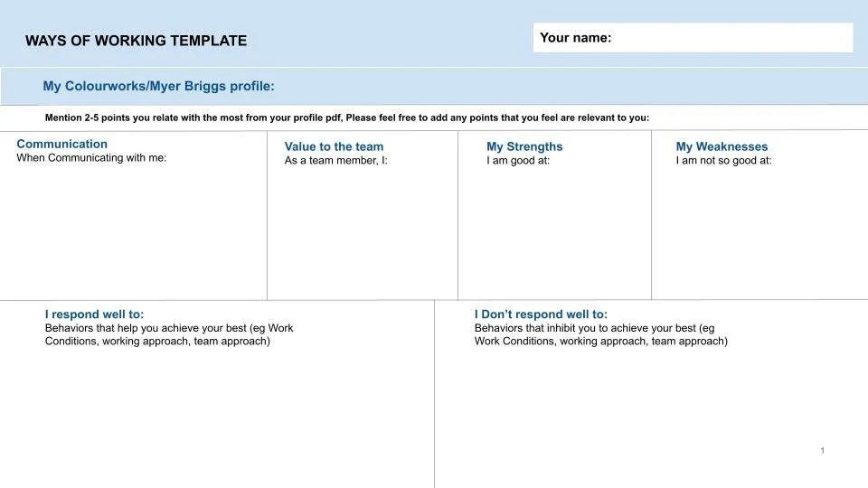Select the 'Value to the team' heading
The image size is (868, 488).
click(334, 146)
